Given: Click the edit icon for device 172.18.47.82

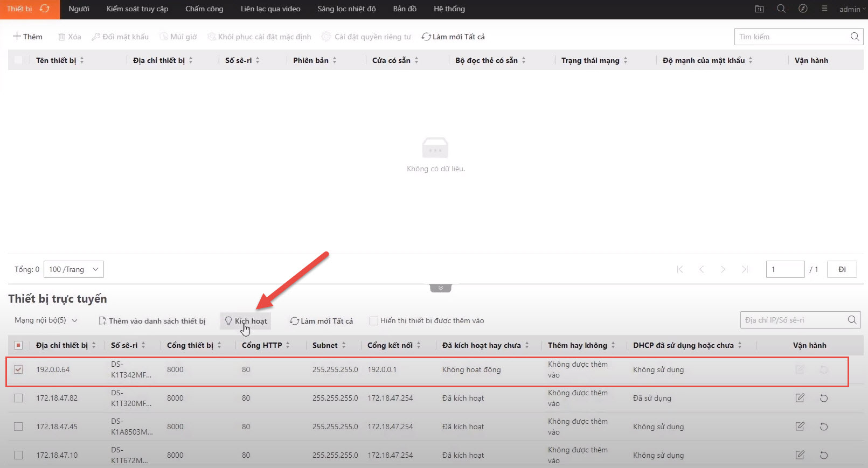Looking at the screenshot, I should pyautogui.click(x=800, y=398).
